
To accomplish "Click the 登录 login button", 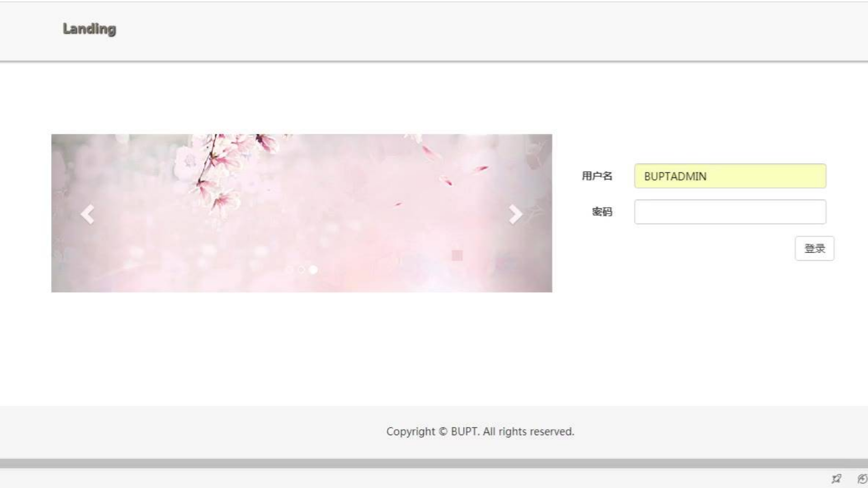I will (x=814, y=248).
